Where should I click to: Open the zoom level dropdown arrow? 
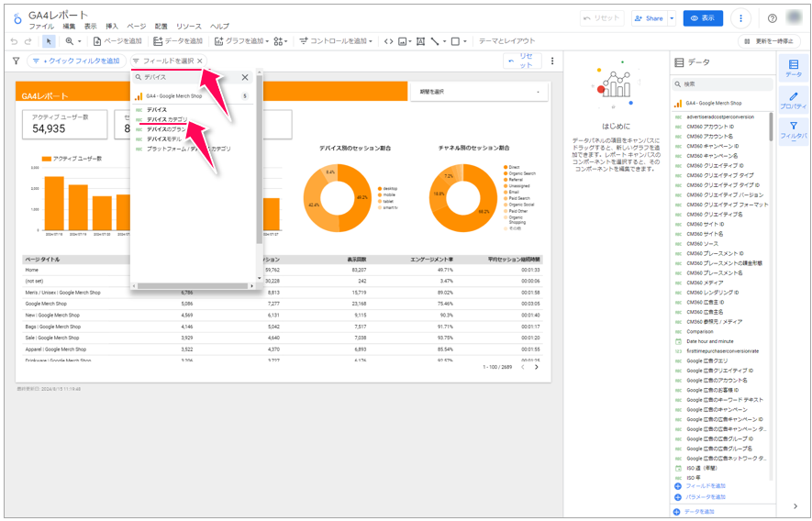click(79, 41)
